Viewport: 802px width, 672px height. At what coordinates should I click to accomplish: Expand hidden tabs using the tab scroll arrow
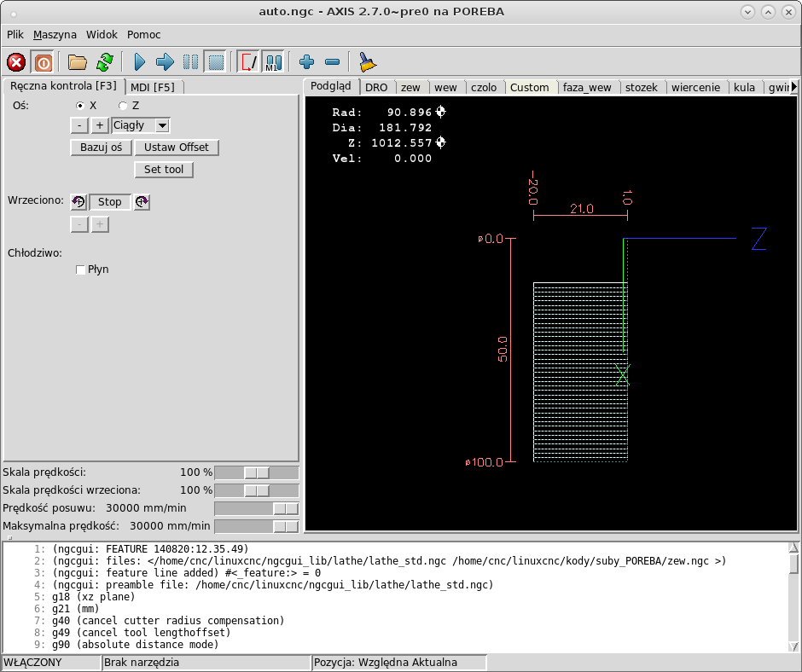(x=794, y=87)
